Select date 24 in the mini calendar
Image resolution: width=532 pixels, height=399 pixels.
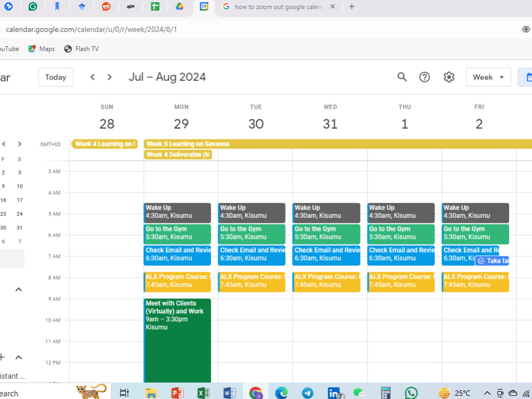point(20,214)
